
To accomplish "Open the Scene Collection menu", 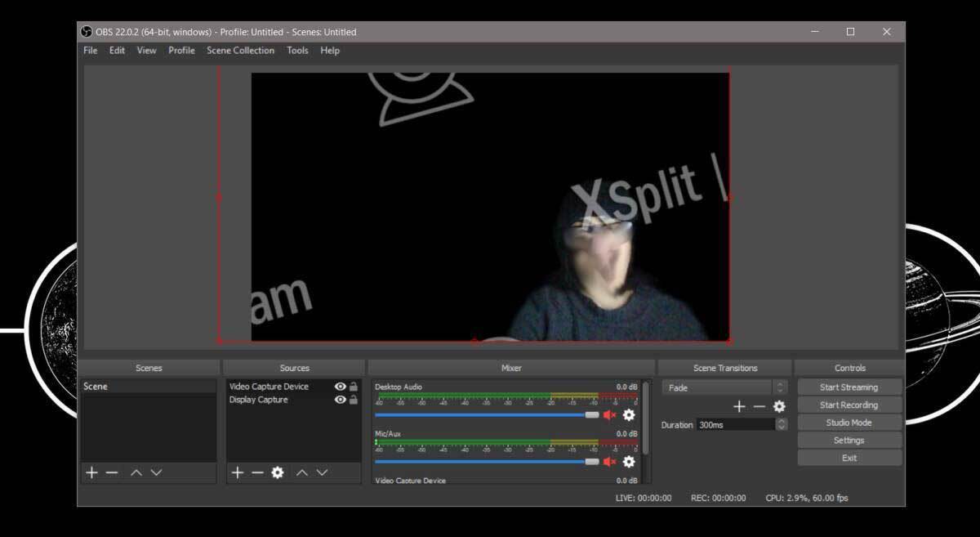I will point(240,51).
